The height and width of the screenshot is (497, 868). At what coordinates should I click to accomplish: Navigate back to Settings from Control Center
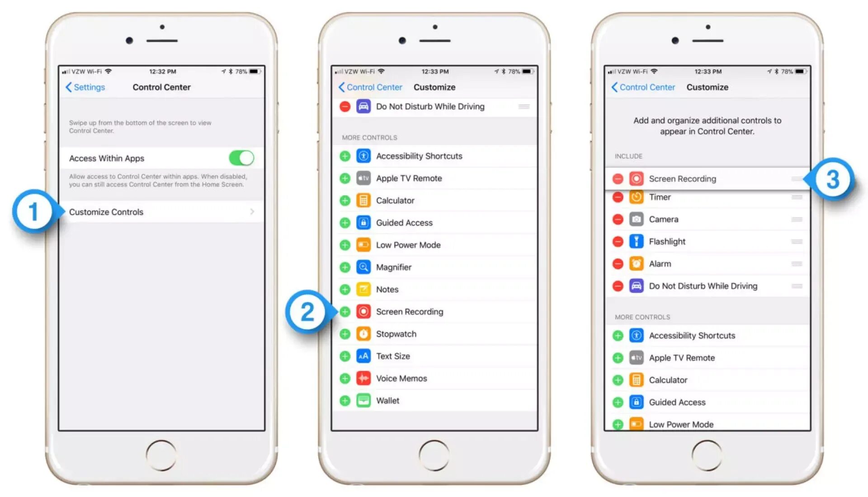click(x=88, y=86)
